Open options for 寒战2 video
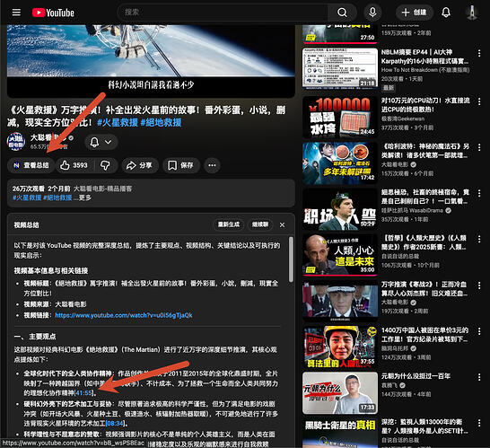This screenshot has height=448, width=490. [x=479, y=285]
